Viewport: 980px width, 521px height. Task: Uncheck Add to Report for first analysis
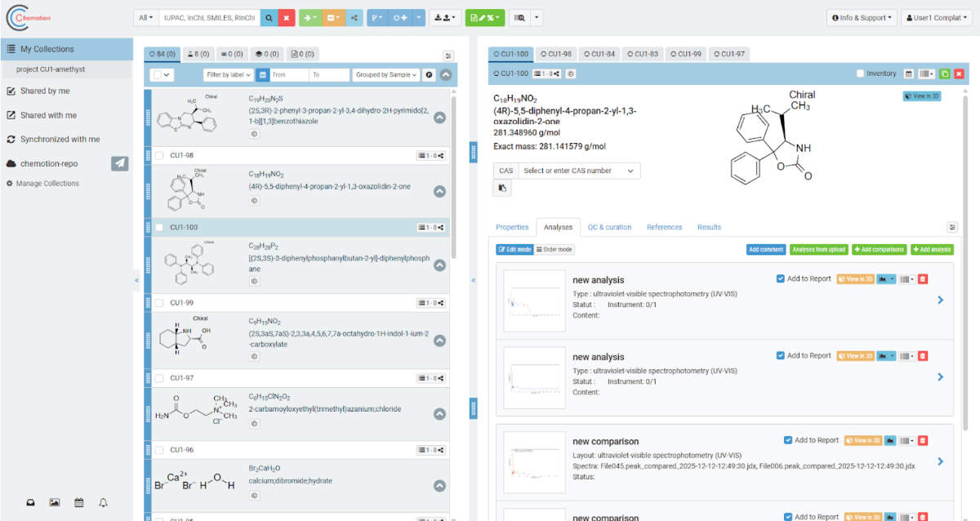(781, 278)
